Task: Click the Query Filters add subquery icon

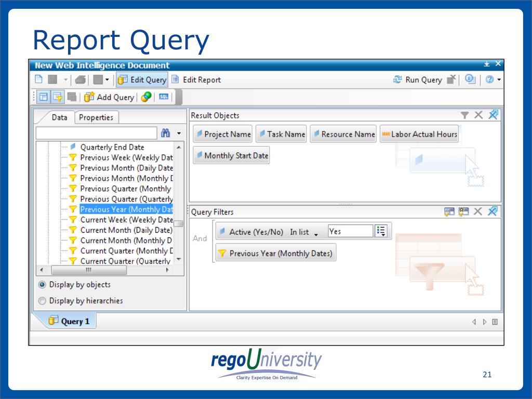Action: (x=449, y=212)
